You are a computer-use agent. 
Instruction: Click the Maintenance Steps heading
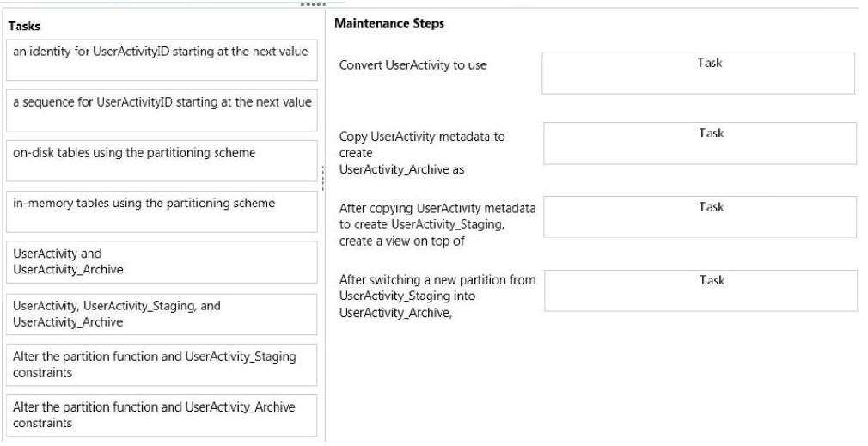pos(389,24)
